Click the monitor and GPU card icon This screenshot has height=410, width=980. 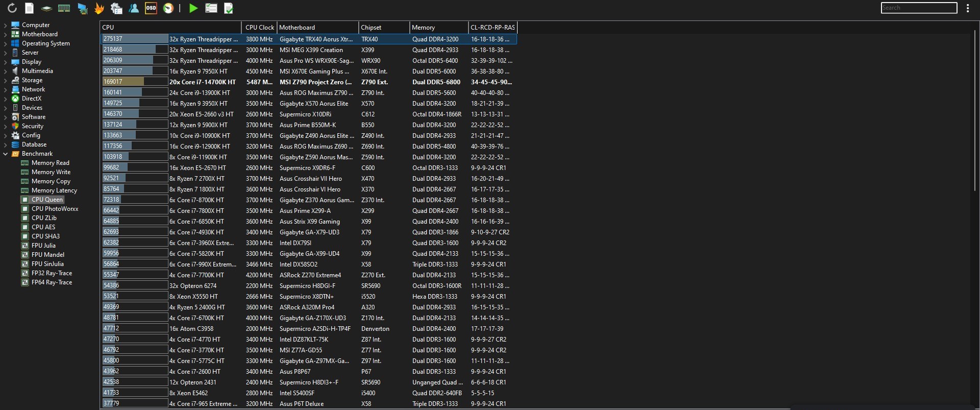tap(82, 8)
